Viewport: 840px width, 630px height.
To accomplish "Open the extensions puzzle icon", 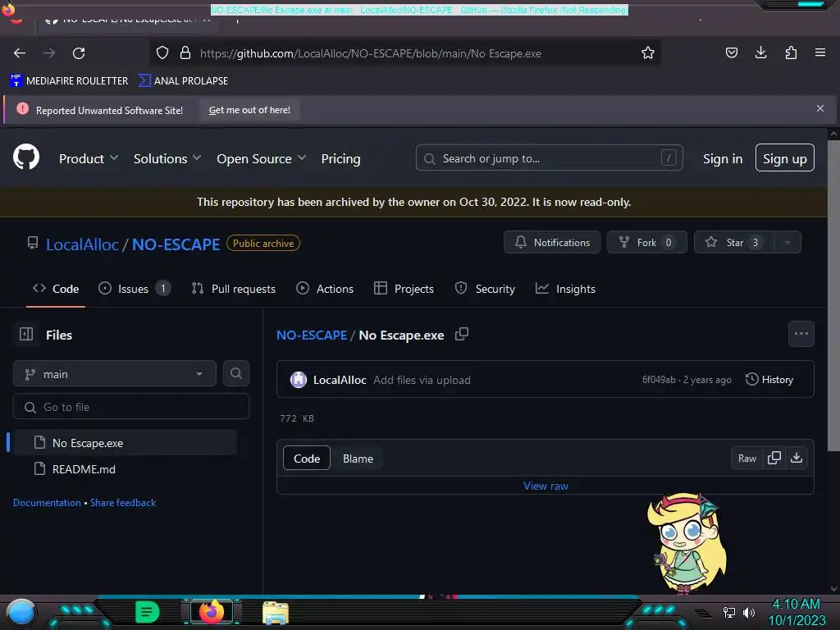I will click(791, 52).
